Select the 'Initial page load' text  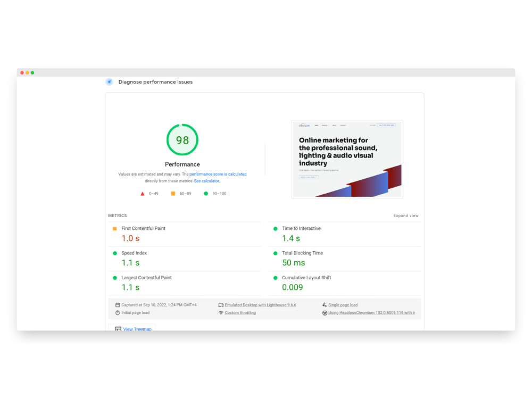coord(135,313)
